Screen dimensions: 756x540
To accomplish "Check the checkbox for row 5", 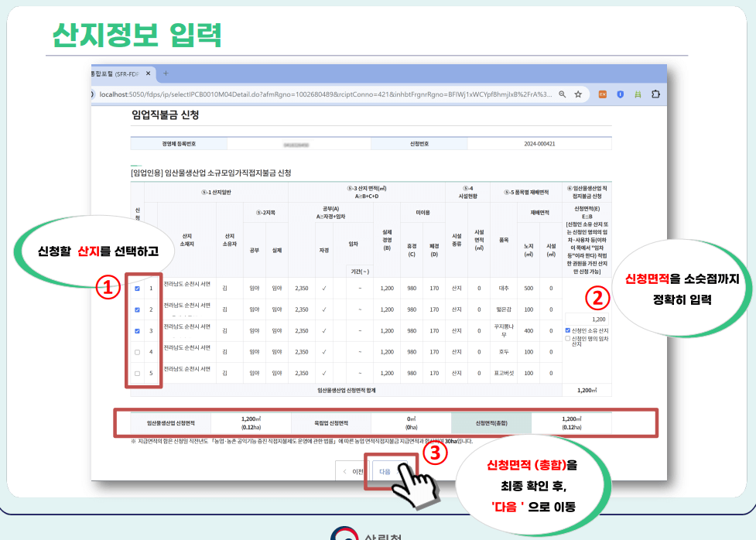I will [138, 371].
